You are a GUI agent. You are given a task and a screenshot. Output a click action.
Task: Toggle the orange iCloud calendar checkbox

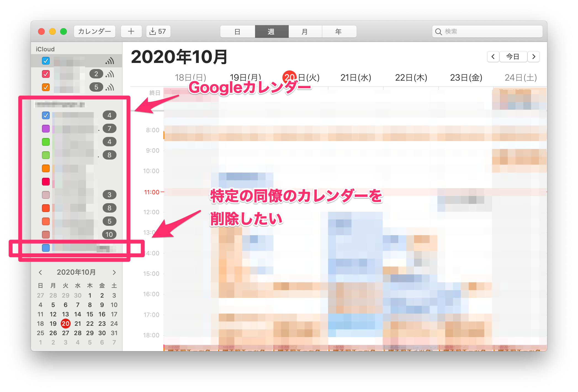(x=46, y=87)
